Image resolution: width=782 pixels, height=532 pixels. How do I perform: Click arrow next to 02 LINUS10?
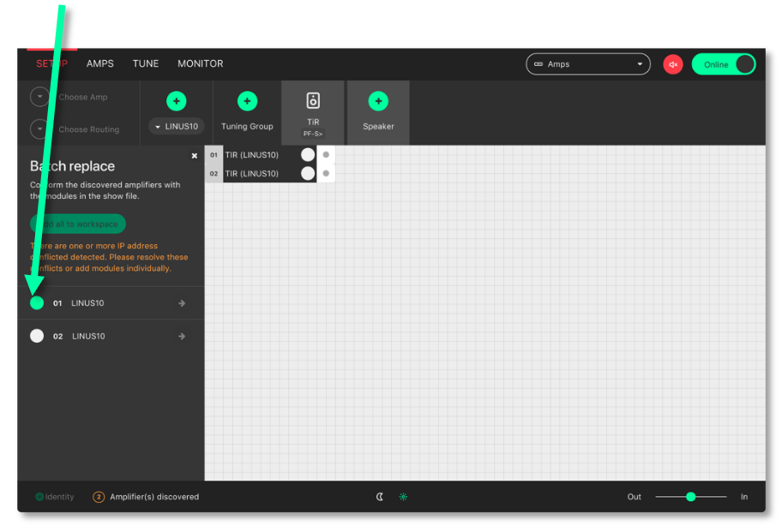point(182,337)
